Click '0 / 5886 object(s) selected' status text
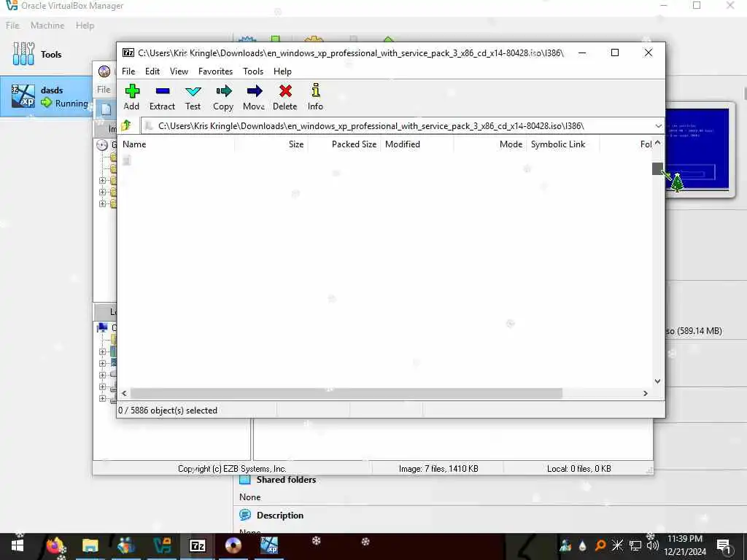Screen dimensions: 747x560 [x=168, y=411]
